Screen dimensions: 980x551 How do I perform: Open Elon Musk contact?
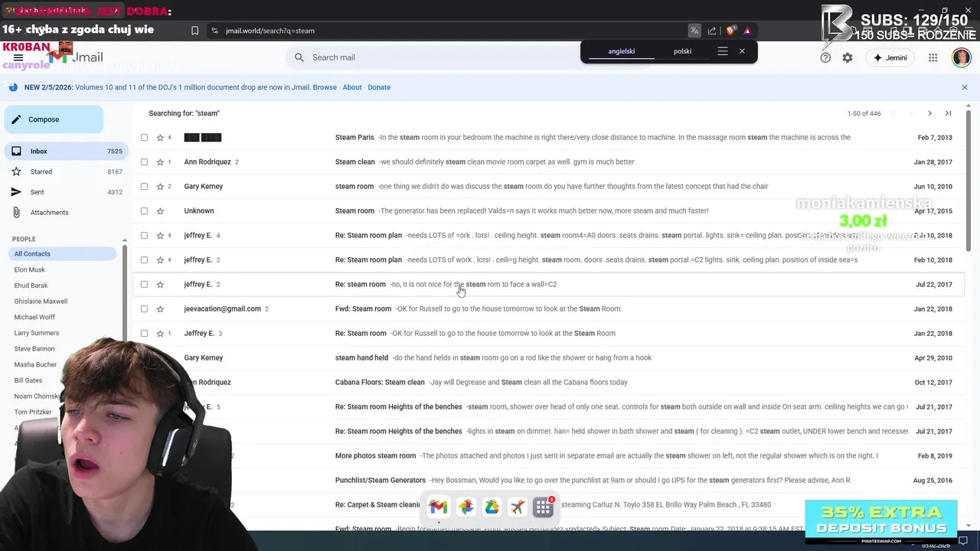tap(30, 269)
